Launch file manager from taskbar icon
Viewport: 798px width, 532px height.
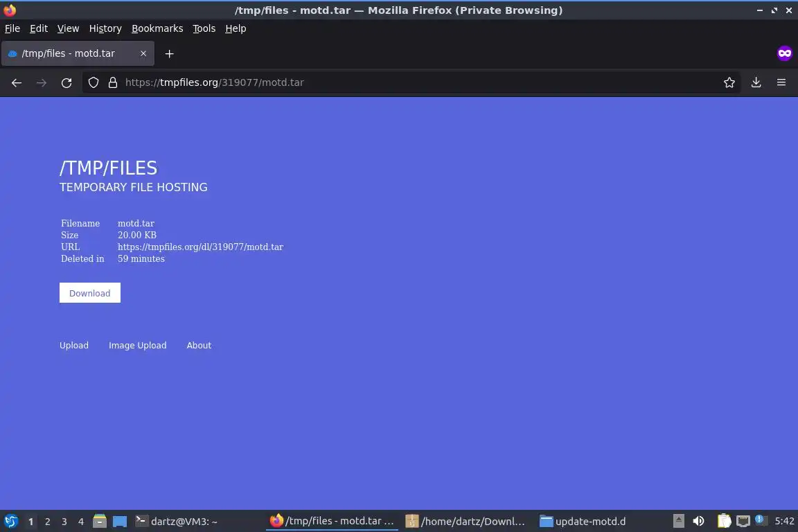click(100, 521)
